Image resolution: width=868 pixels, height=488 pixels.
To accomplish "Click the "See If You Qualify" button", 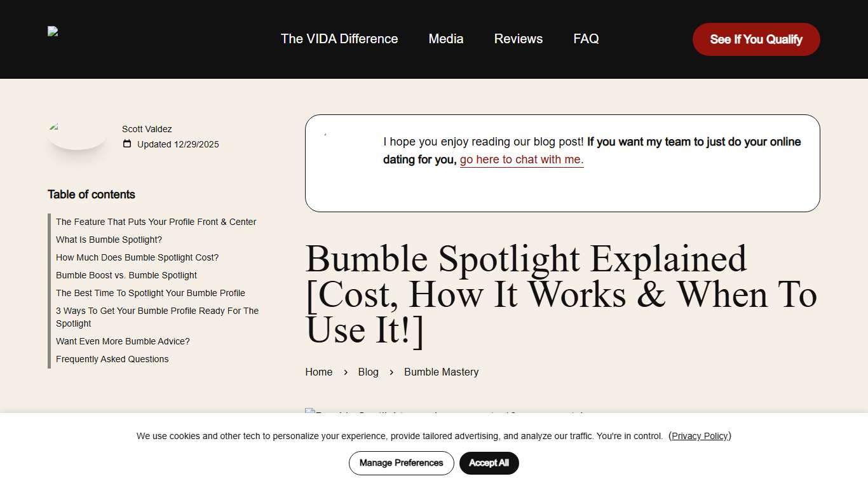I will [756, 39].
